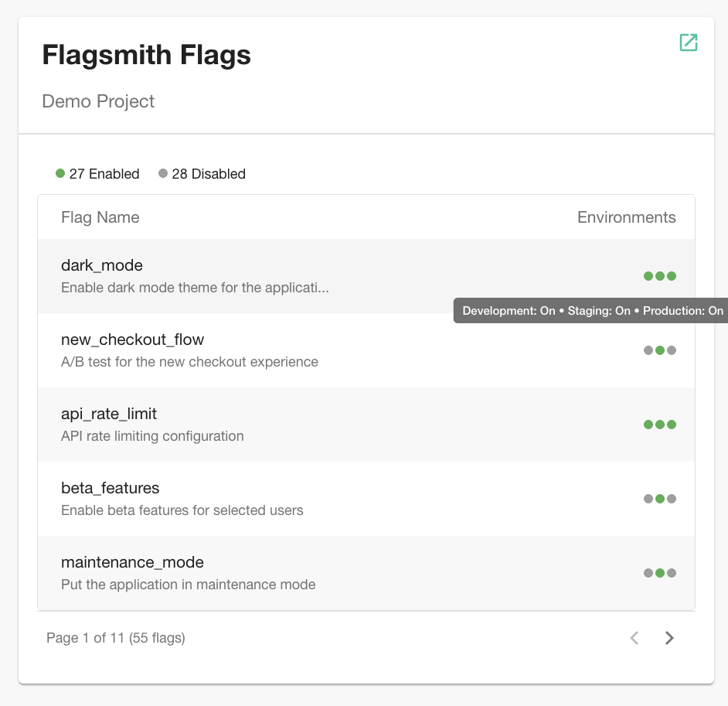
Task: Click the Page 1 of 11 label
Action: [114, 638]
